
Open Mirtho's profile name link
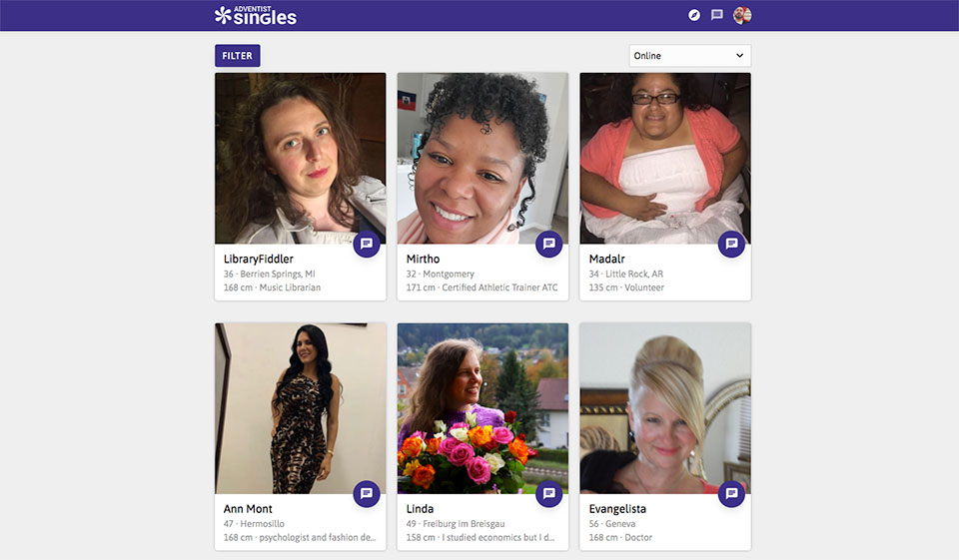tap(423, 260)
